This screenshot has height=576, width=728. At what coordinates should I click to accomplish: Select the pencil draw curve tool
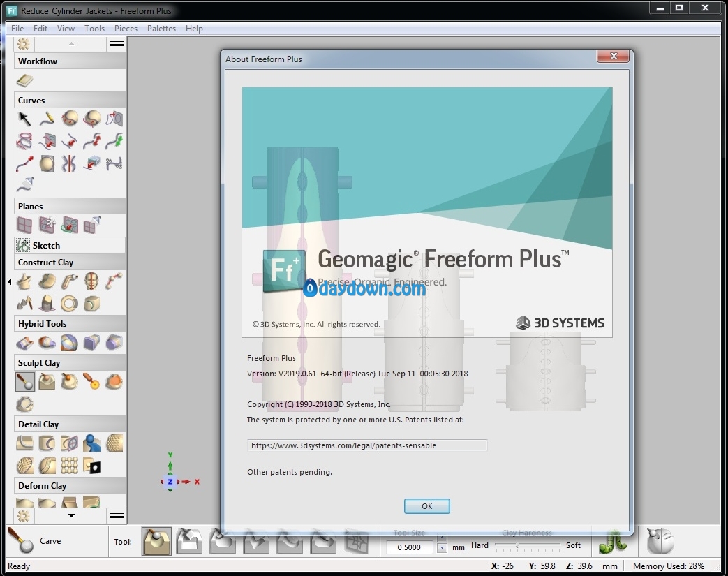pyautogui.click(x=47, y=119)
